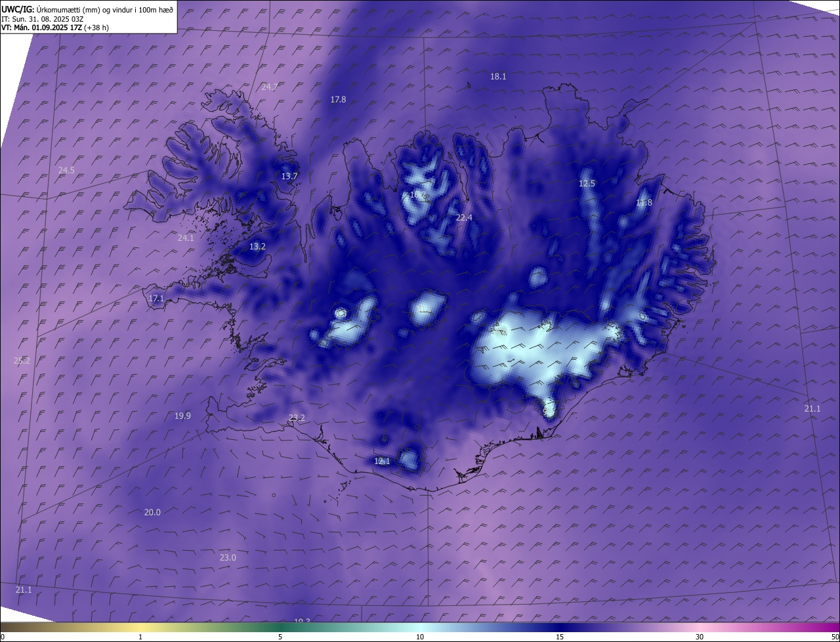Click the 0 label on the color scale
The image size is (840, 642).
point(3,637)
